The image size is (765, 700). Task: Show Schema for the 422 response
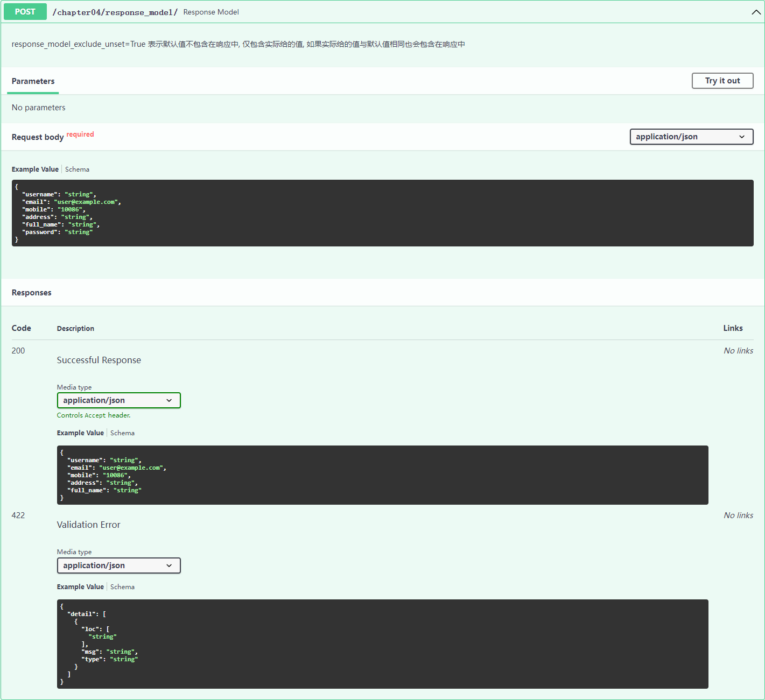pyautogui.click(x=122, y=586)
